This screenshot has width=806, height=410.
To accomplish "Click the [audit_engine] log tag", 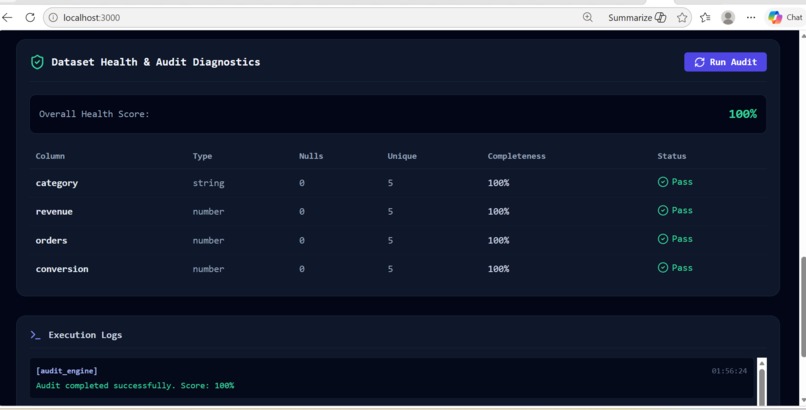I will 66,371.
